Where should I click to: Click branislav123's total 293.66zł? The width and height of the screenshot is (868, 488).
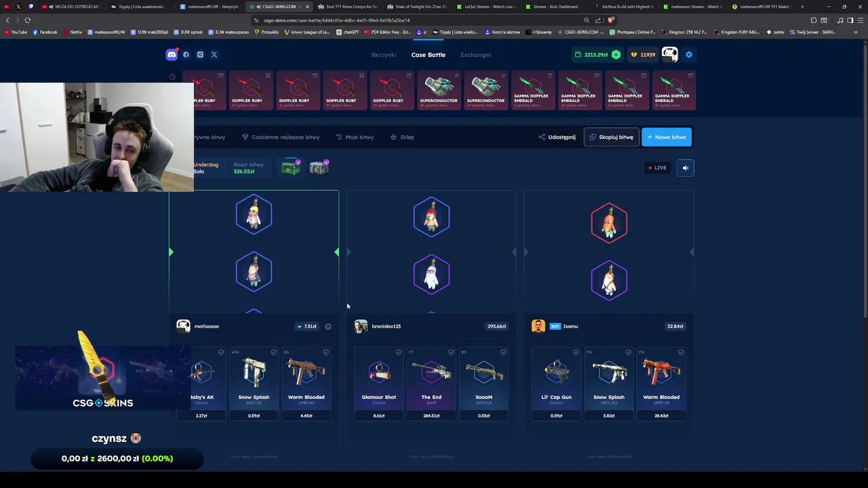[496, 326]
